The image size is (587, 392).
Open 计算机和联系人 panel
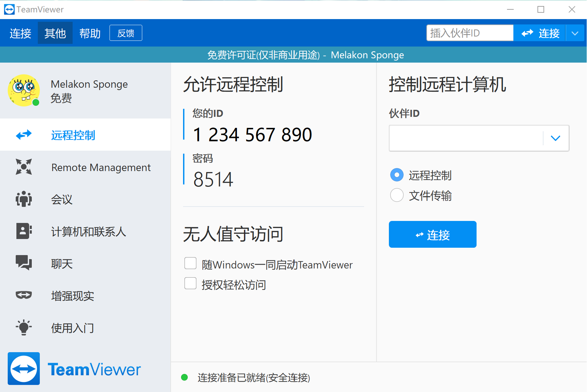click(x=23, y=231)
